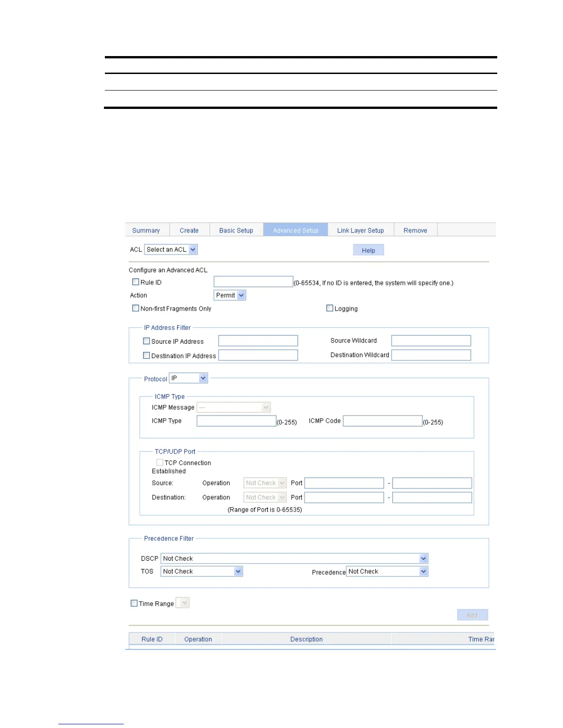Click the Source IP Address field
The width and height of the screenshot is (563, 728).
(x=258, y=341)
